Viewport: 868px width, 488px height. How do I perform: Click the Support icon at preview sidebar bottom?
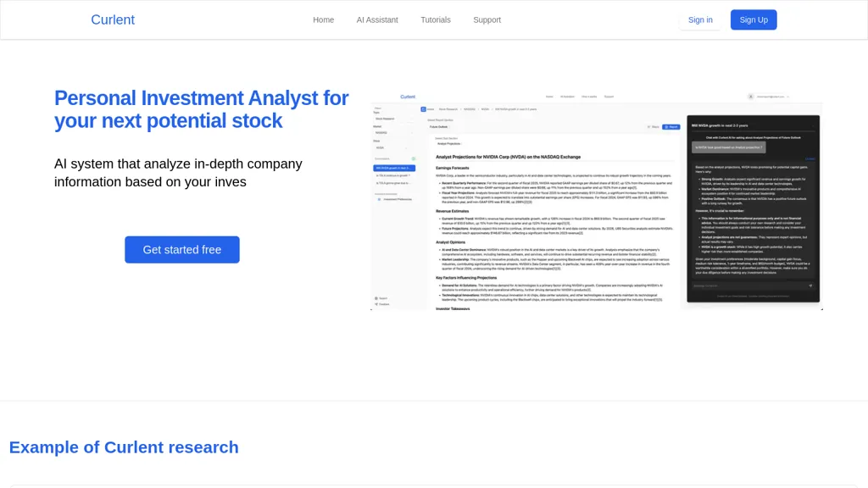click(376, 298)
